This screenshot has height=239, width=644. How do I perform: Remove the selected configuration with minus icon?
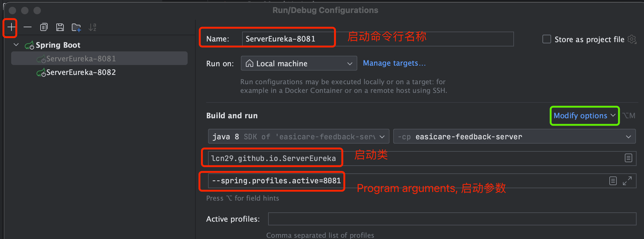(x=28, y=27)
